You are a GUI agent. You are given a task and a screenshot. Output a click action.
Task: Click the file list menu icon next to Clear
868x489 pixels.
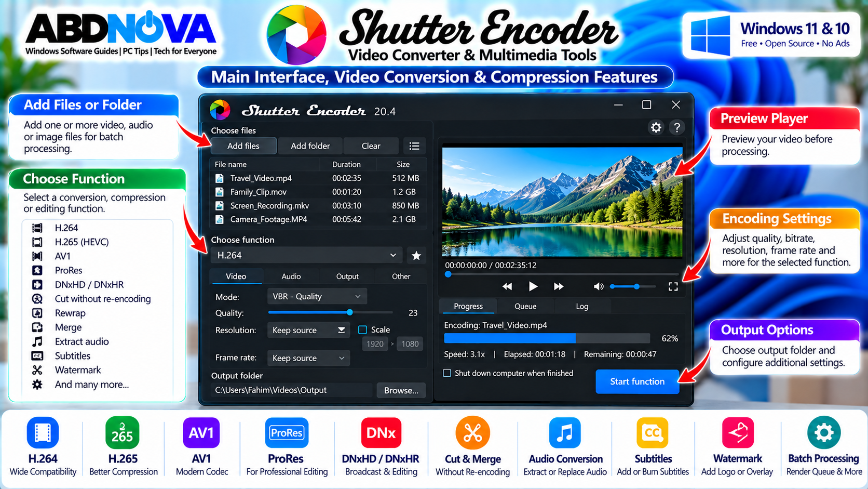414,146
